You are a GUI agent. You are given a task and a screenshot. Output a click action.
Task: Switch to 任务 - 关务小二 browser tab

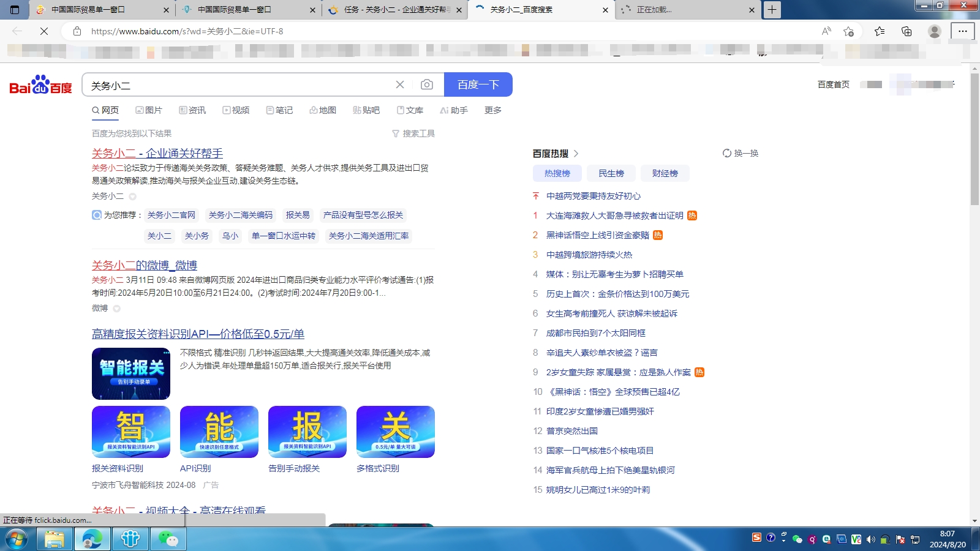(x=397, y=10)
